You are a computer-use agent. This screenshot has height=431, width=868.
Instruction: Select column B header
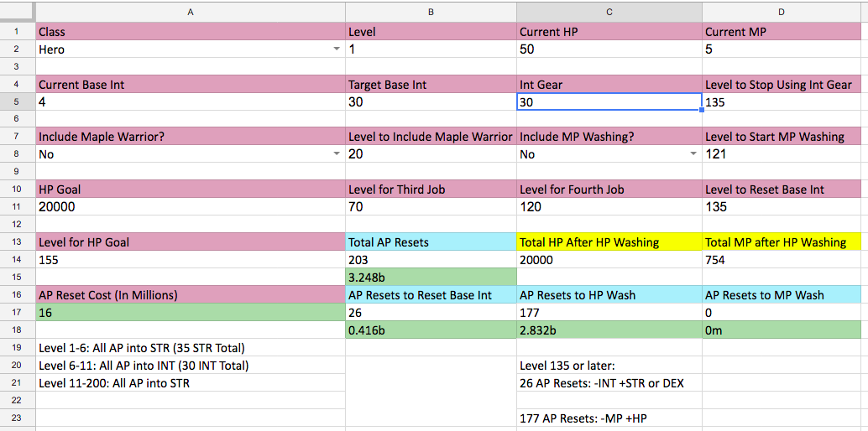click(431, 12)
